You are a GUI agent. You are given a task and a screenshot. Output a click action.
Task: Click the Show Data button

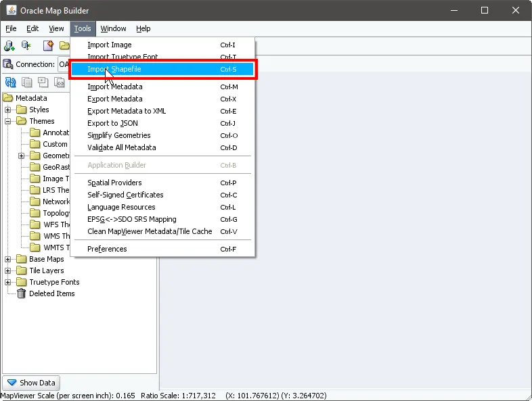click(31, 383)
